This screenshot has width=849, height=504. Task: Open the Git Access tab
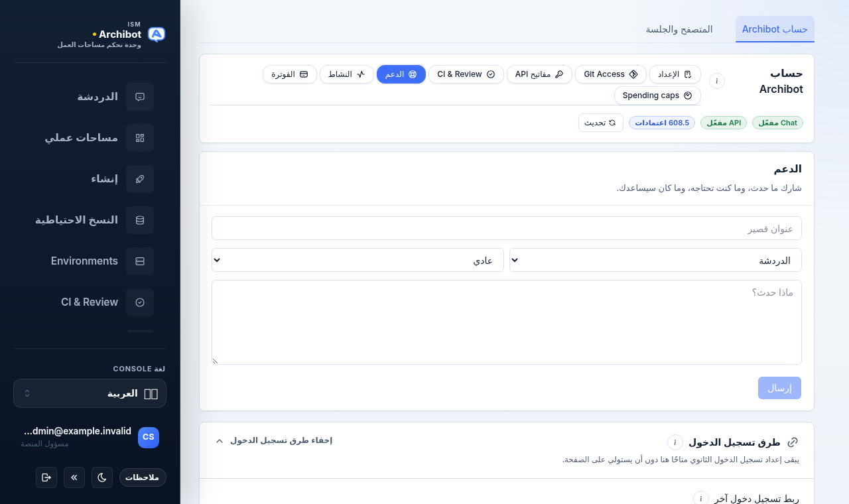coord(611,74)
